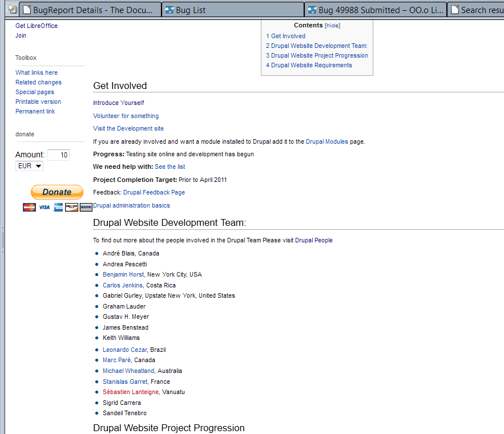Screen dimensions: 504x434
Task: Hide the Contents table using hide toggle
Action: click(x=332, y=26)
